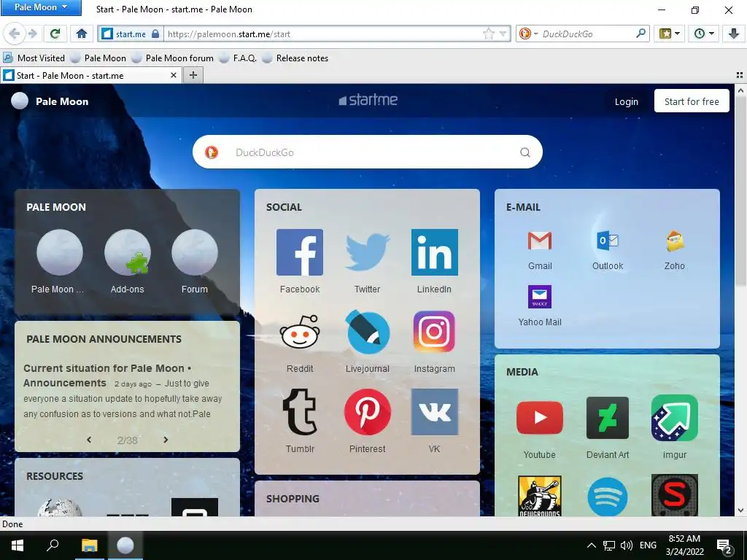Bookmark this page with the star
This screenshot has height=560, width=747.
coord(489,34)
